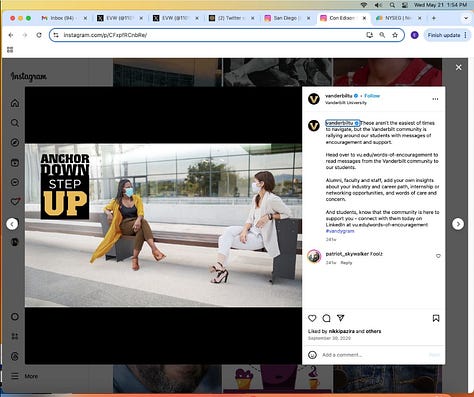The height and width of the screenshot is (397, 474).
Task: Click patriot_skywalker's avatar
Action: [x=314, y=256]
